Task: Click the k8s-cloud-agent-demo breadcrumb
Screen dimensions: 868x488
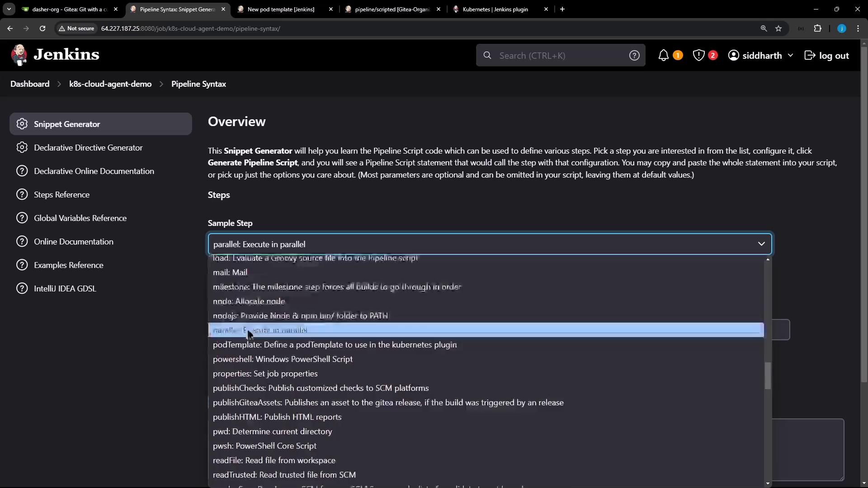Action: point(110,84)
